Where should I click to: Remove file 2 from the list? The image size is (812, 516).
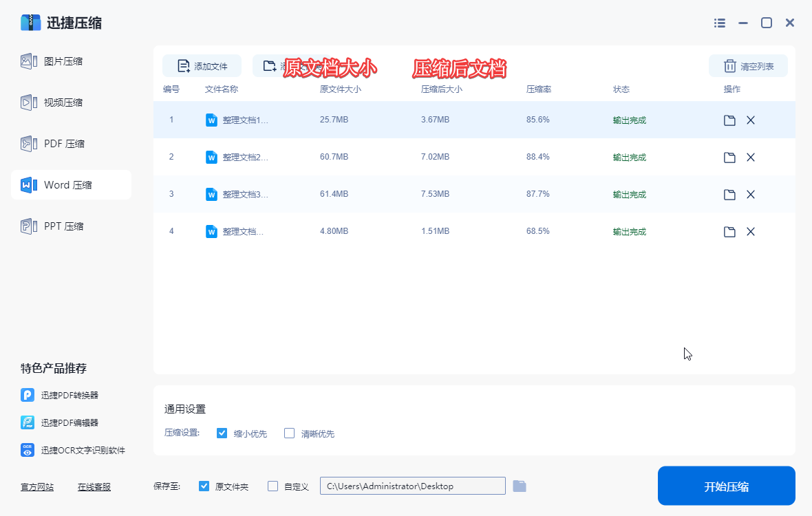tap(750, 158)
